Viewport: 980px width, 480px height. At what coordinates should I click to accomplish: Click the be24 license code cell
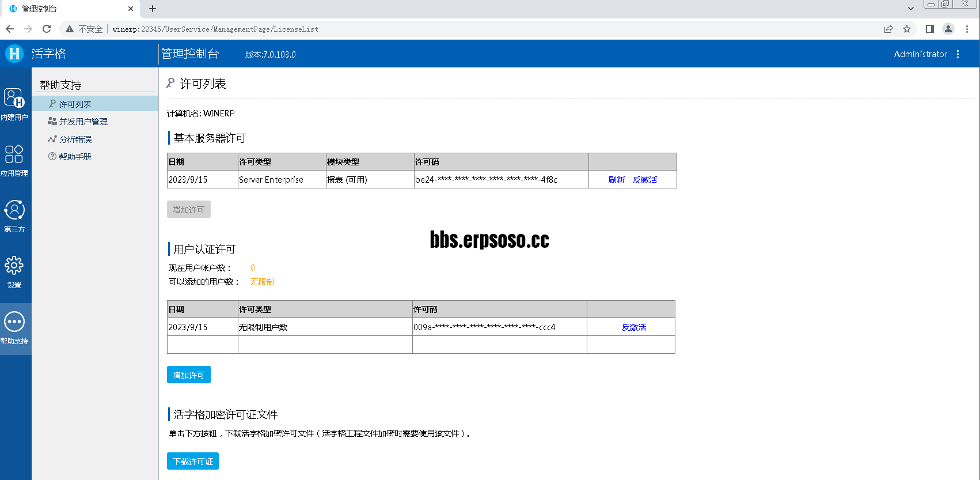(x=502, y=180)
